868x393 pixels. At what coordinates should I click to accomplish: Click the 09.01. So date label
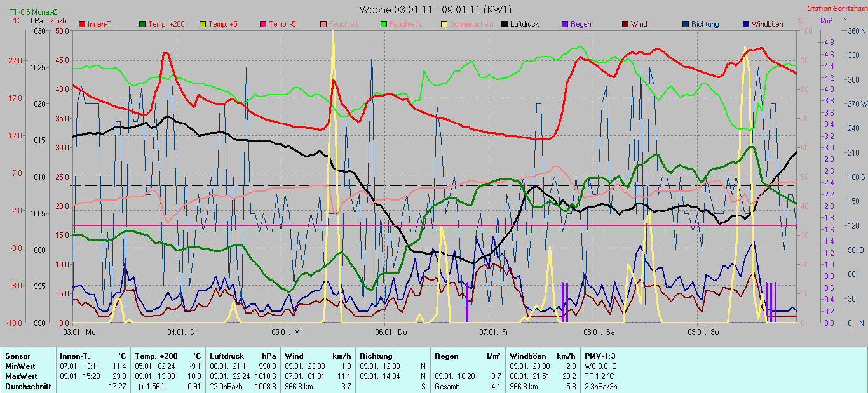click(x=703, y=331)
